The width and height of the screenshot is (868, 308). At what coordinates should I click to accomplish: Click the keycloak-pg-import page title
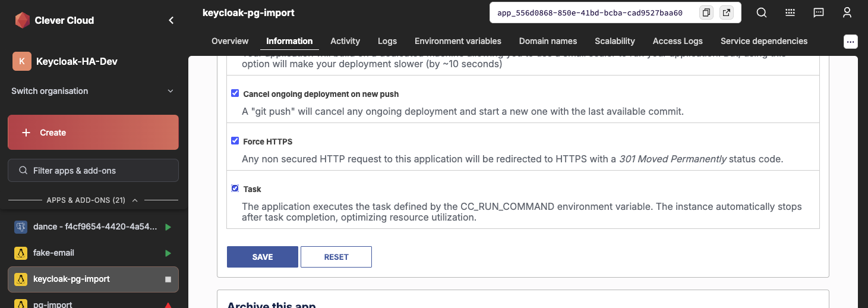248,12
